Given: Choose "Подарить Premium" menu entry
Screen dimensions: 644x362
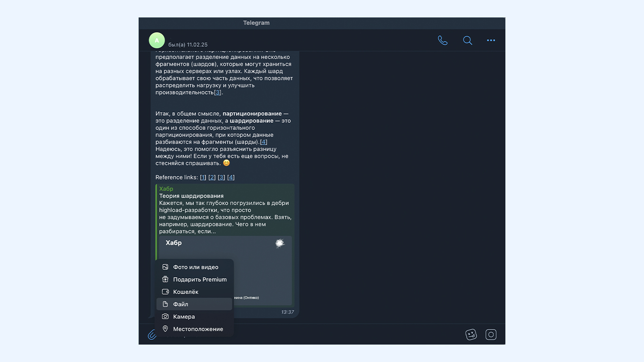Looking at the screenshot, I should pos(195,280).
